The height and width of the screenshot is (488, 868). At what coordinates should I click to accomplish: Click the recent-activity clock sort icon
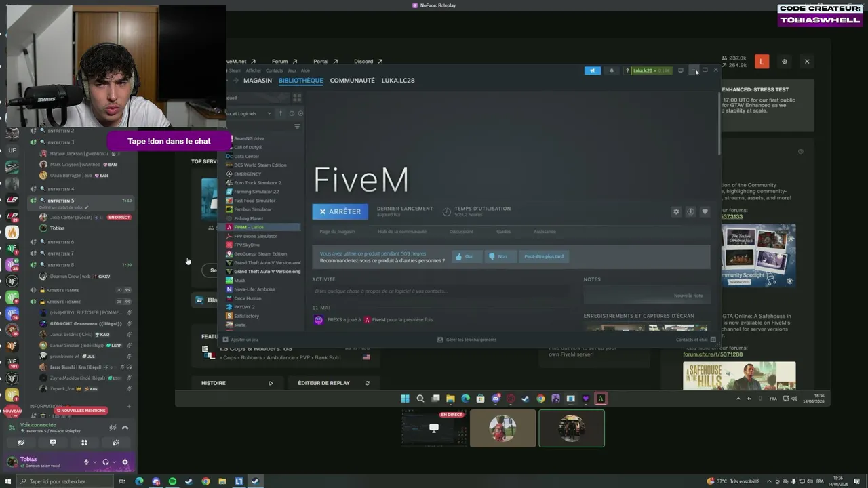tap(292, 113)
